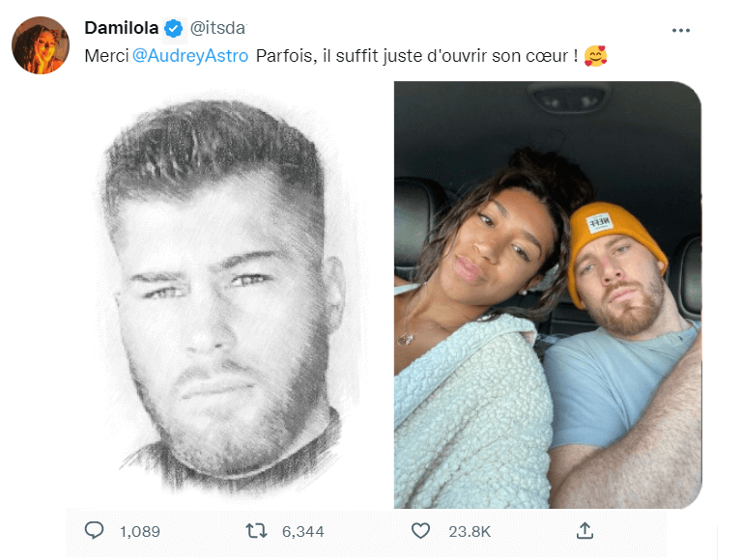The height and width of the screenshot is (560, 742).
Task: Click the reply speech bubble icon
Action: (94, 530)
